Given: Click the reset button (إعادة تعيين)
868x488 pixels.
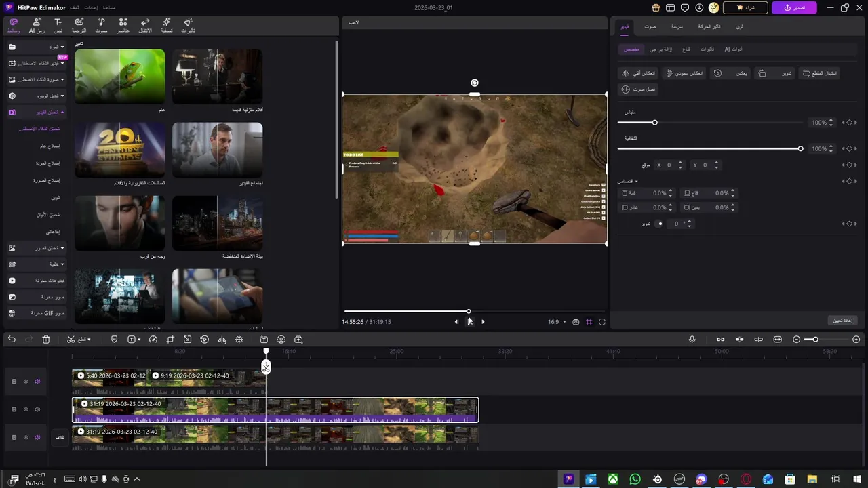Looking at the screenshot, I should [842, 320].
